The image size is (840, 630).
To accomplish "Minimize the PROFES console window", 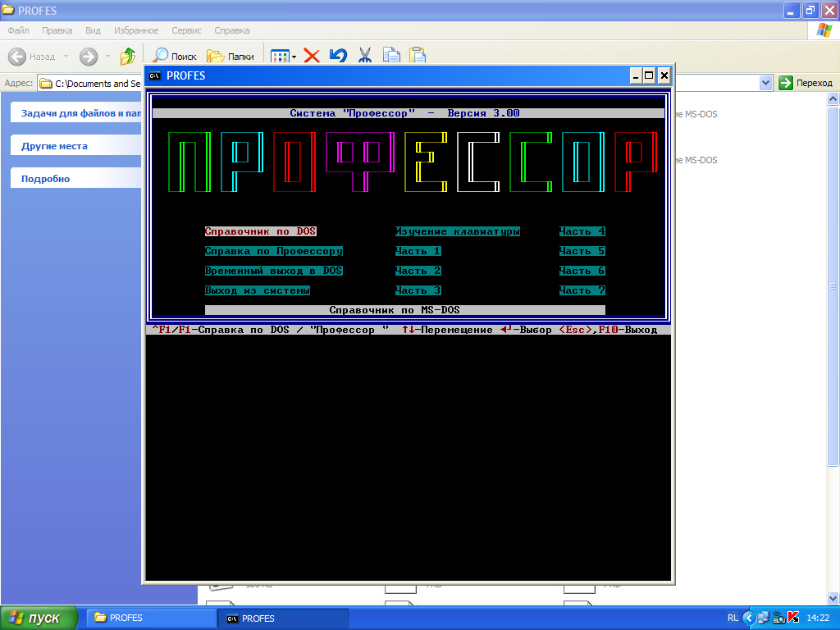I will [x=636, y=75].
